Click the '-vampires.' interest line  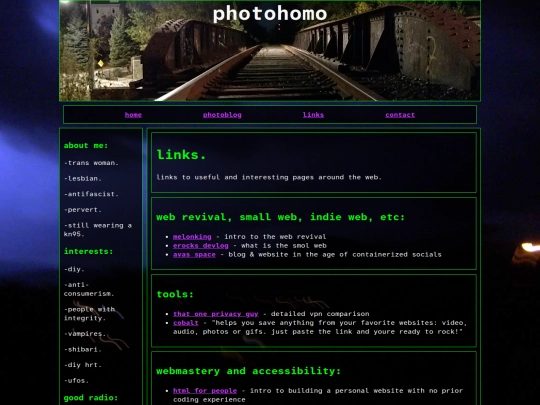click(x=85, y=334)
